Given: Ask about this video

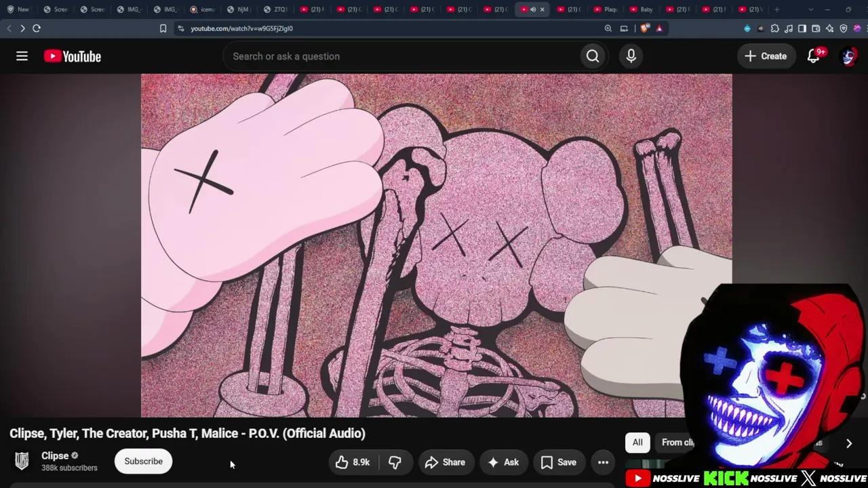Looking at the screenshot, I should pos(503,462).
